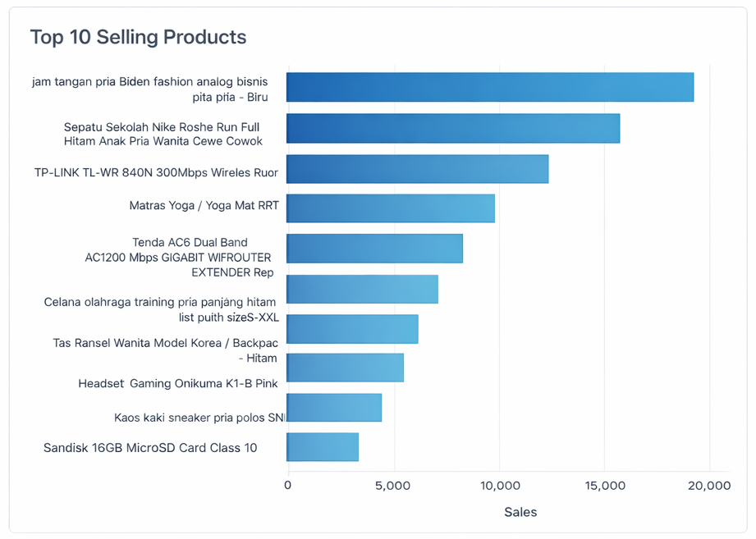Viewport: 756px width, 539px height.
Task: Click the 20,000 axis tick label
Action: click(709, 486)
